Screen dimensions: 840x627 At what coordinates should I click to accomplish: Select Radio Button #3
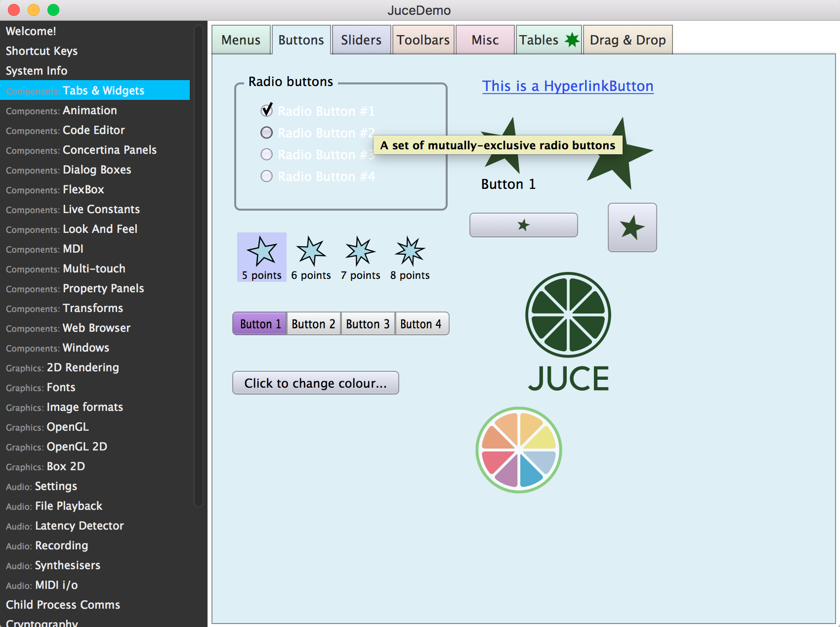click(318, 154)
